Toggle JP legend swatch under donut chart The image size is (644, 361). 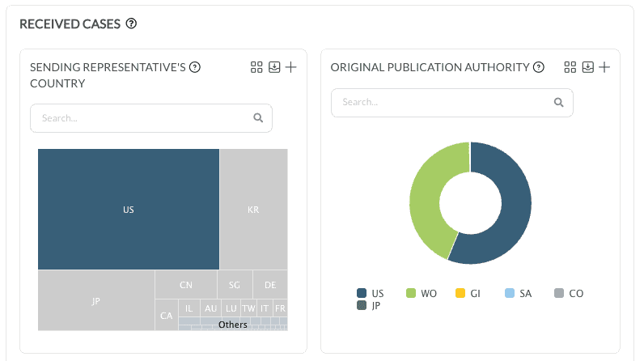(362, 305)
